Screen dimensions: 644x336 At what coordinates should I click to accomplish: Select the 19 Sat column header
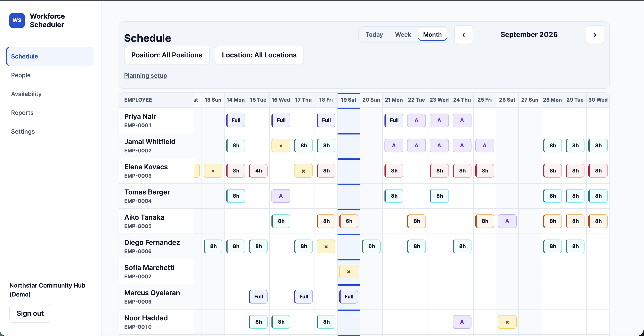pyautogui.click(x=348, y=100)
